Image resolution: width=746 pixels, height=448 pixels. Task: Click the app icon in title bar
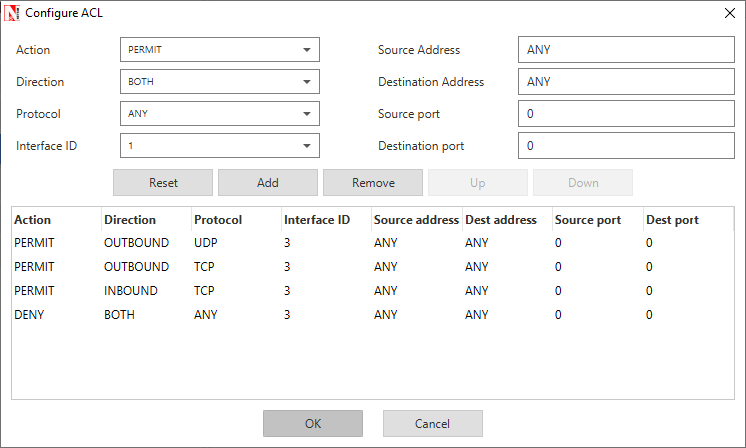pyautogui.click(x=13, y=14)
